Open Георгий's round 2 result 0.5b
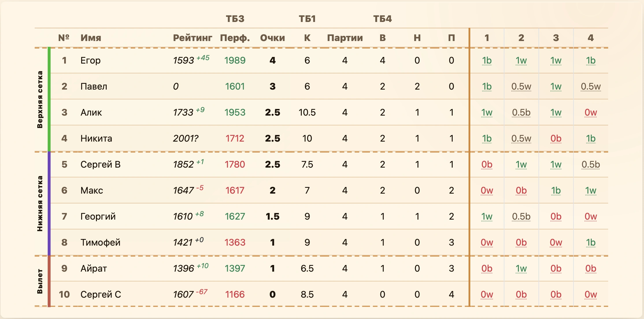This screenshot has width=644, height=319. 521,216
